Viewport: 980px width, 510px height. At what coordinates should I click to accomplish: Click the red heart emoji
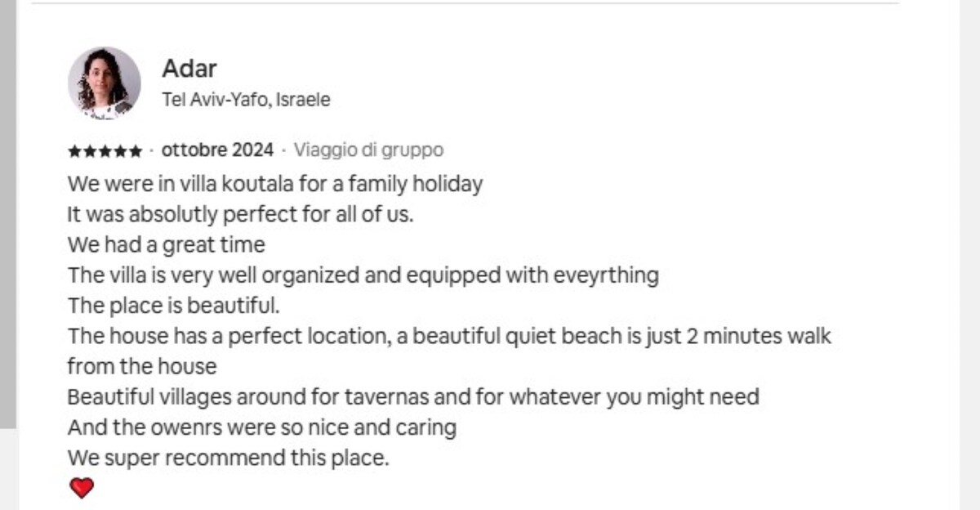[82, 488]
